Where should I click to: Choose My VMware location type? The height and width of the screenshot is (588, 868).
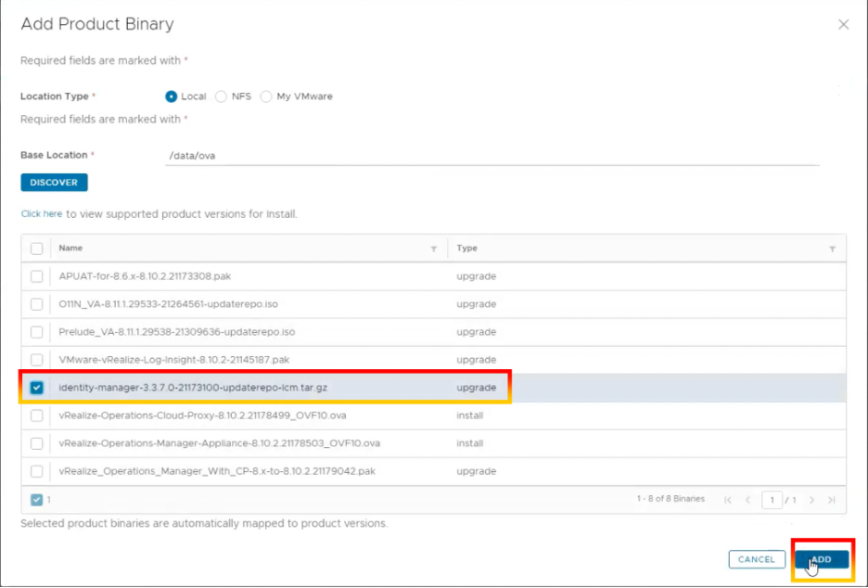[266, 96]
